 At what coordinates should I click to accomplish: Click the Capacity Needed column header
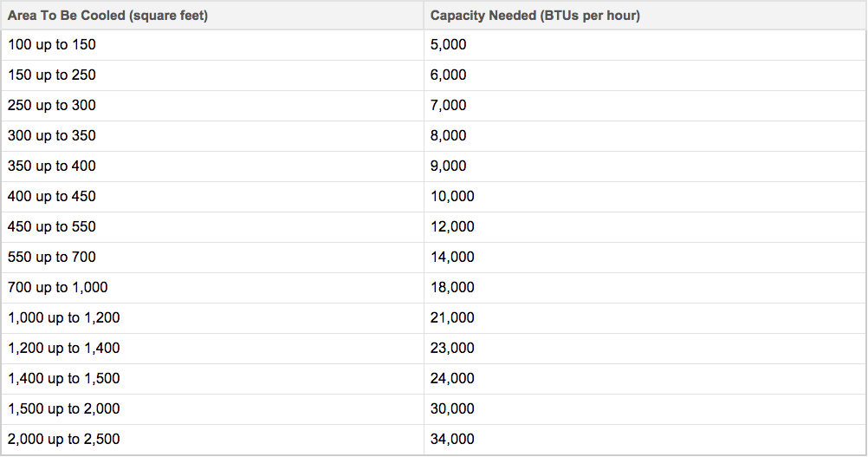pos(645,15)
